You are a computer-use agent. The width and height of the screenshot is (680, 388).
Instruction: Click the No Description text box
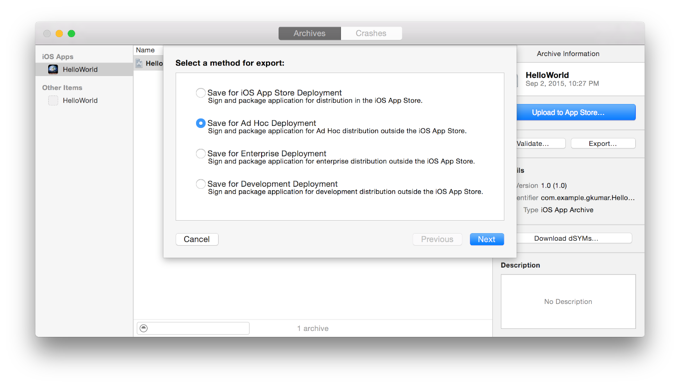[x=568, y=301]
